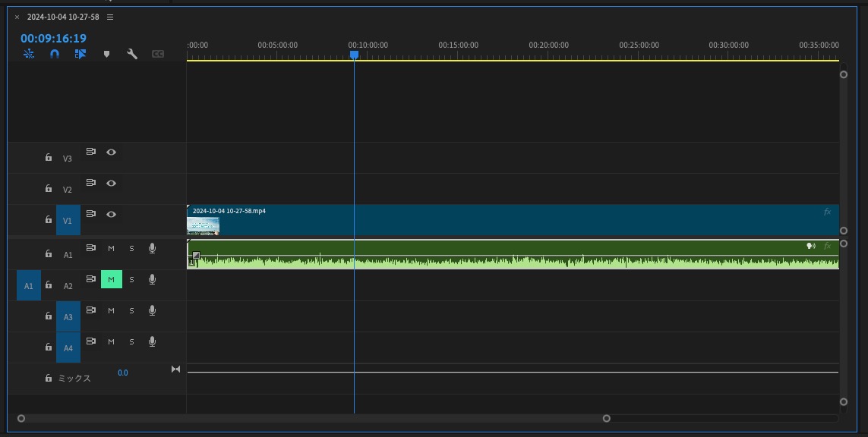Click the playhead timecode 00:09:16:19
Image resolution: width=868 pixels, height=437 pixels.
pos(54,38)
